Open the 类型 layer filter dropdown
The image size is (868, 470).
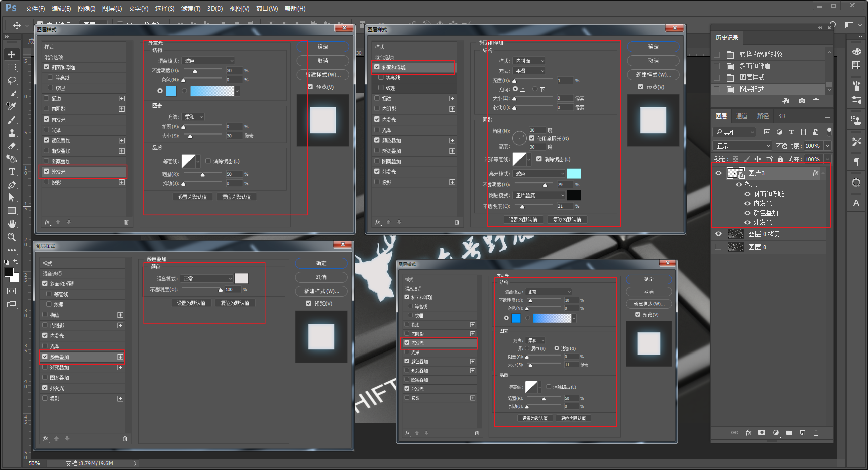tap(734, 132)
